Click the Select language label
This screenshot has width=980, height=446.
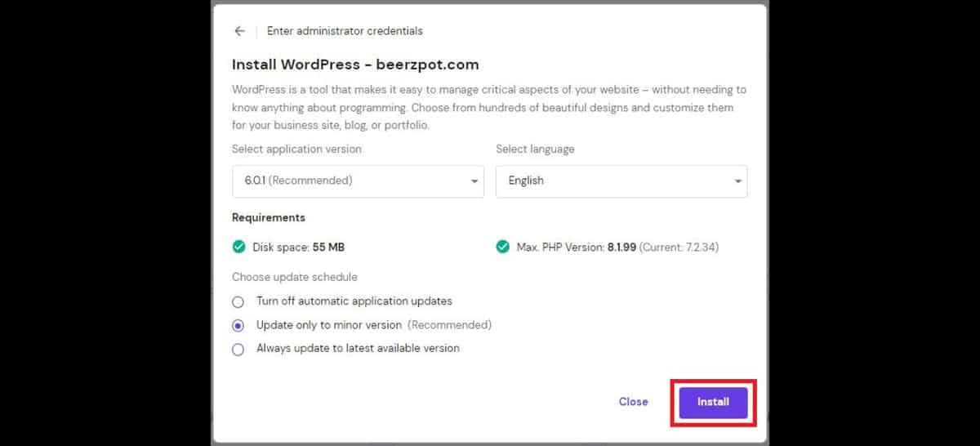click(x=535, y=149)
